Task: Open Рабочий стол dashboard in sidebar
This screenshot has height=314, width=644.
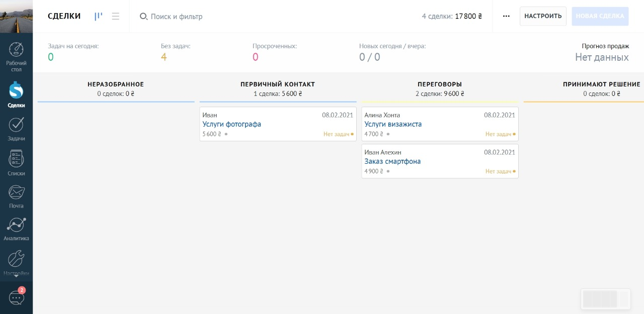Action: tap(16, 57)
